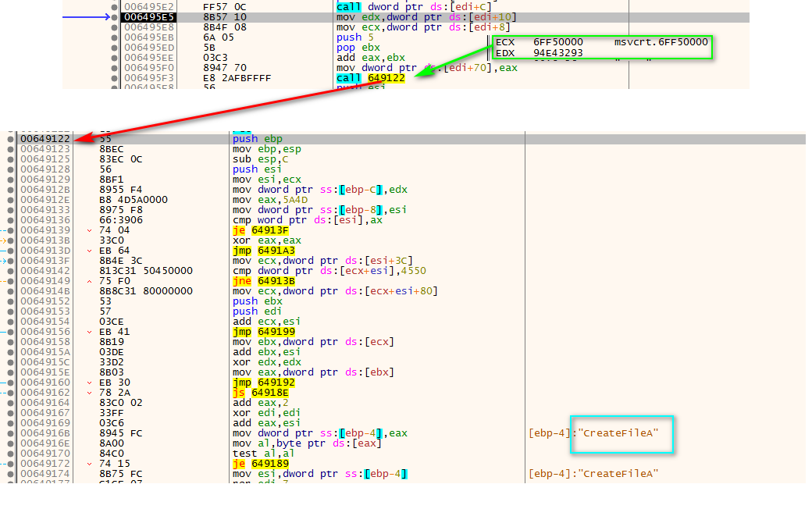This screenshot has width=812, height=509.
Task: Click 'mov ebx,dword ptr ds:[ecx]' instruction
Action: pos(313,342)
